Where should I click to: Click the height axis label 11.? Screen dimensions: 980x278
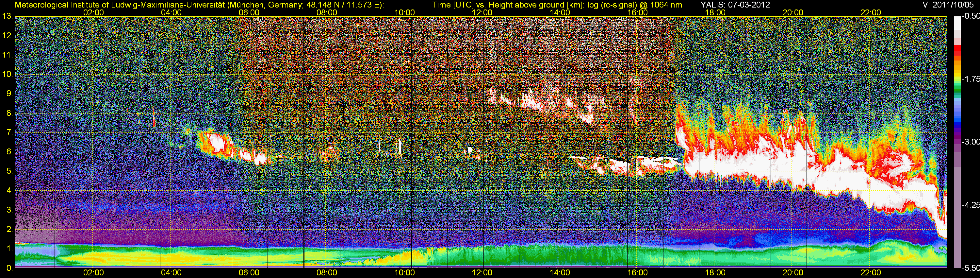[7, 55]
